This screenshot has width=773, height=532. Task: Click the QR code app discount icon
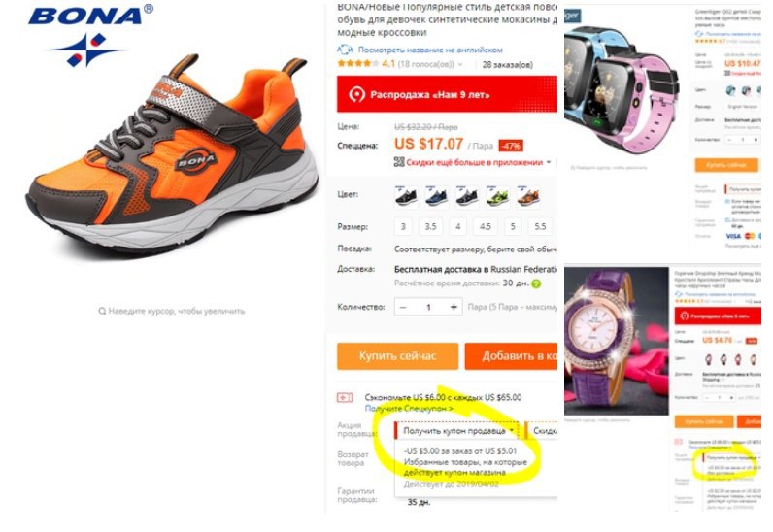pos(399,162)
